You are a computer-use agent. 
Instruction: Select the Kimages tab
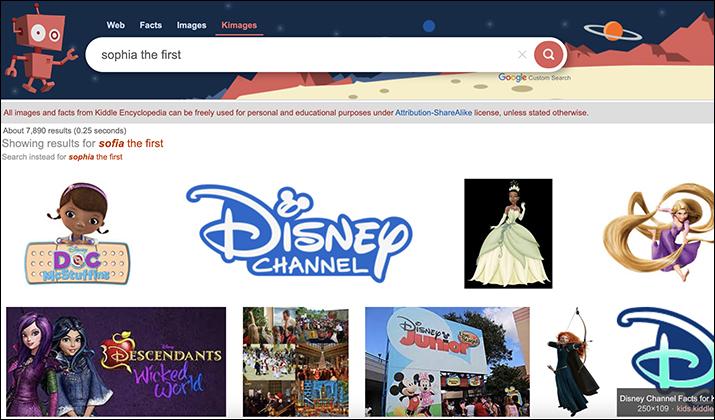click(x=238, y=24)
